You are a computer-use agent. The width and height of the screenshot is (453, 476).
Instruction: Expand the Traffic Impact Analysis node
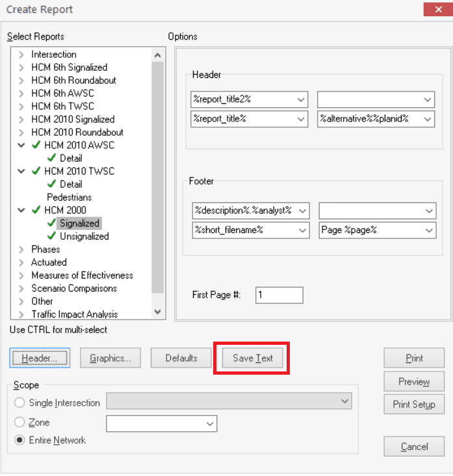tap(21, 314)
